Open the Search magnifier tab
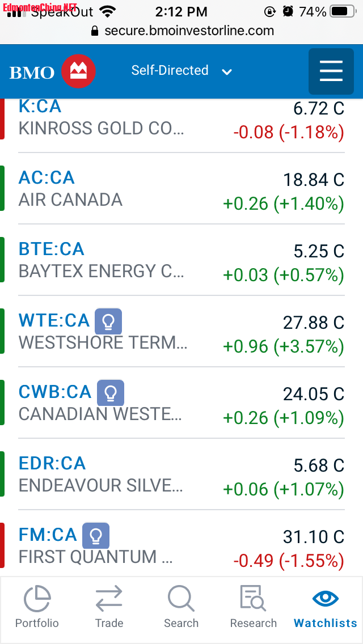This screenshot has width=363, height=644. pyautogui.click(x=181, y=607)
